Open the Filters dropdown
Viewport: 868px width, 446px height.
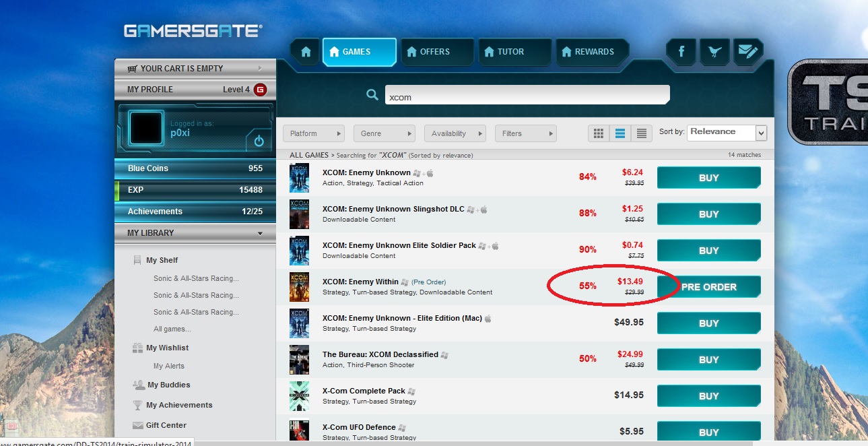[x=525, y=133]
